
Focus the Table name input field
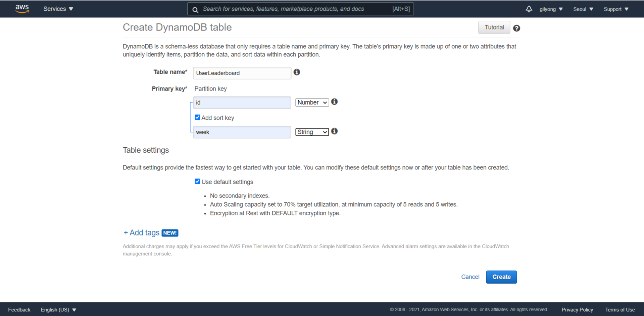tap(242, 73)
